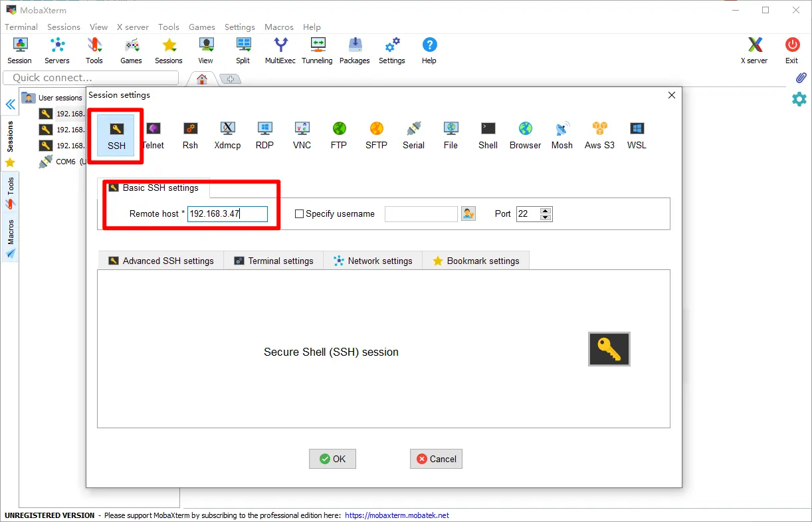Image resolution: width=812 pixels, height=522 pixels.
Task: Open the Advanced SSH settings tab
Action: 161,261
